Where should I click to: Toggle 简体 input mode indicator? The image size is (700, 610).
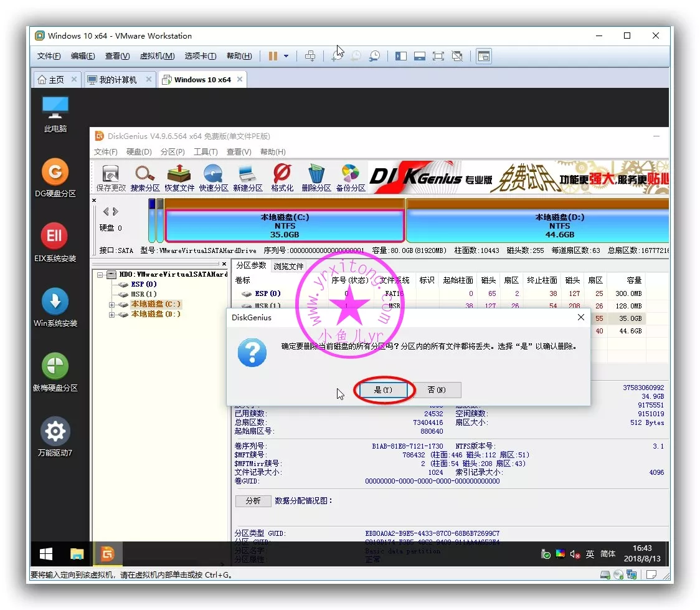coord(608,554)
